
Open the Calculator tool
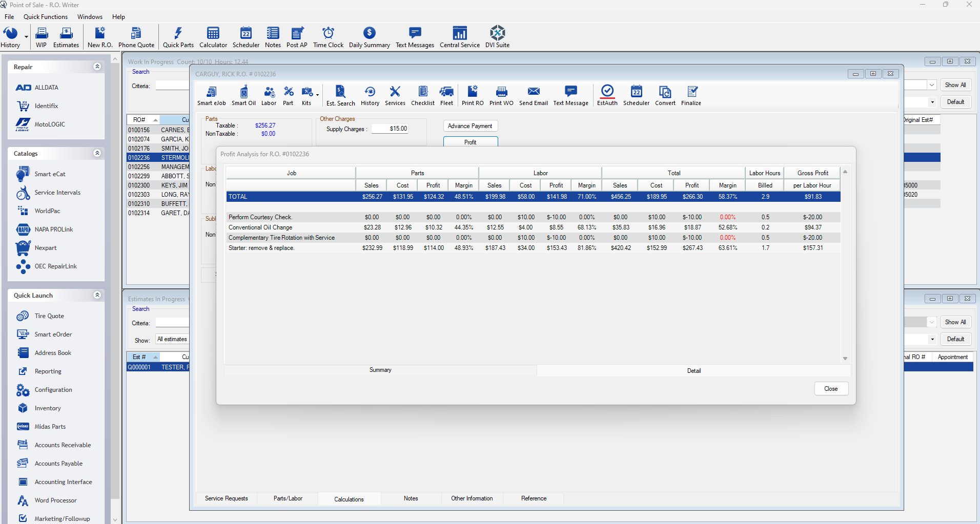pyautogui.click(x=213, y=36)
